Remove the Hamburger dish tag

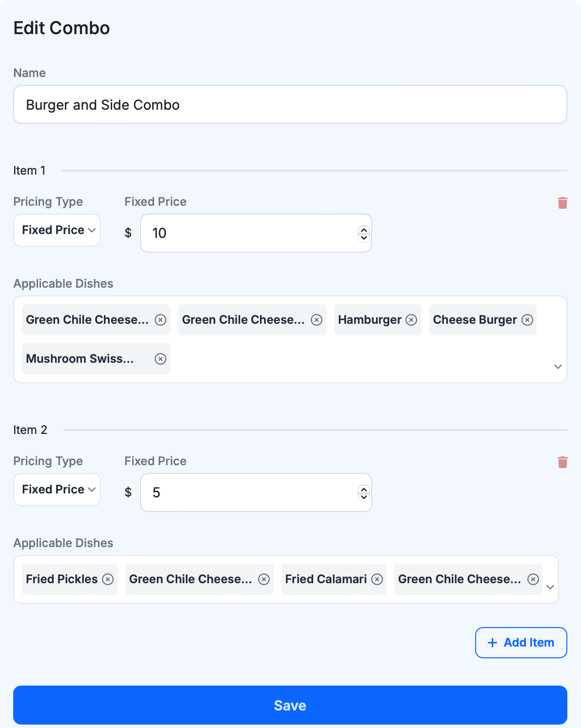point(412,320)
